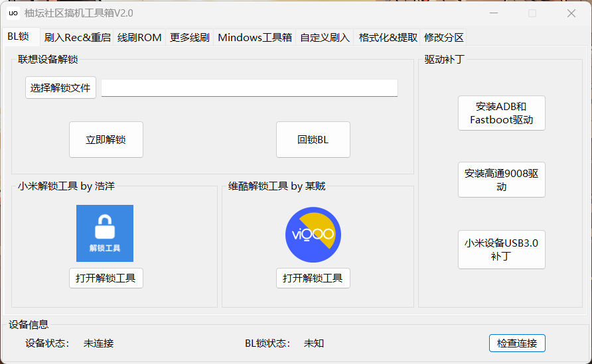Screen dimensions: 592x364
Task: Click the 回锁BL button
Action: [313, 140]
